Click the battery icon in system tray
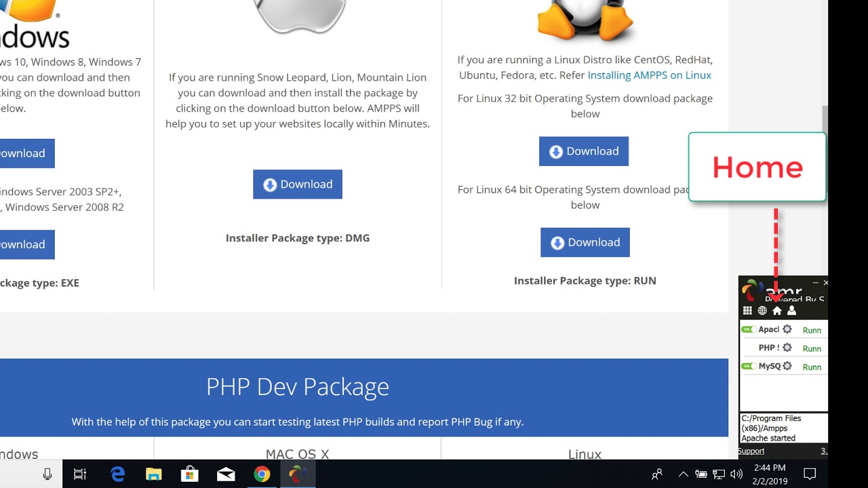868x488 pixels. point(701,474)
